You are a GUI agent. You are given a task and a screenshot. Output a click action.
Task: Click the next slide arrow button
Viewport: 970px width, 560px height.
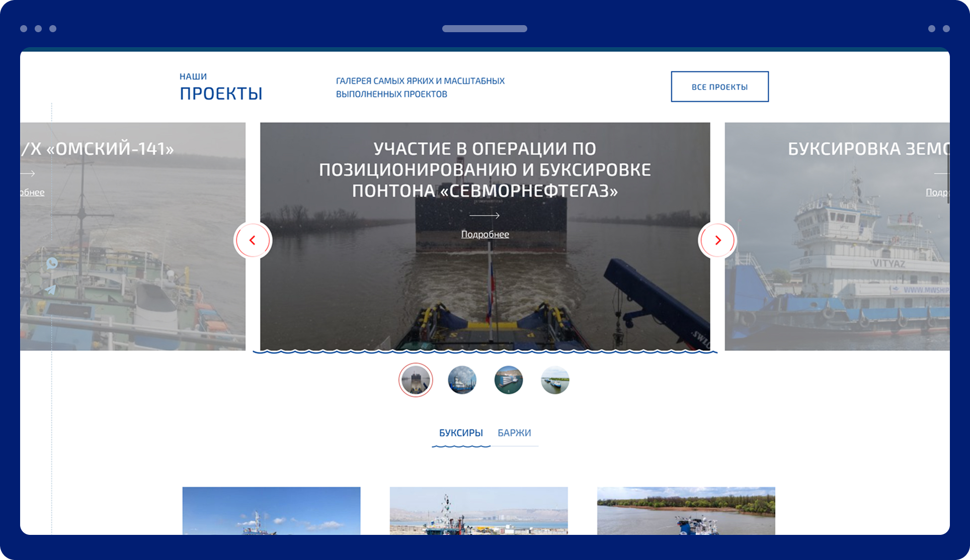coord(717,241)
